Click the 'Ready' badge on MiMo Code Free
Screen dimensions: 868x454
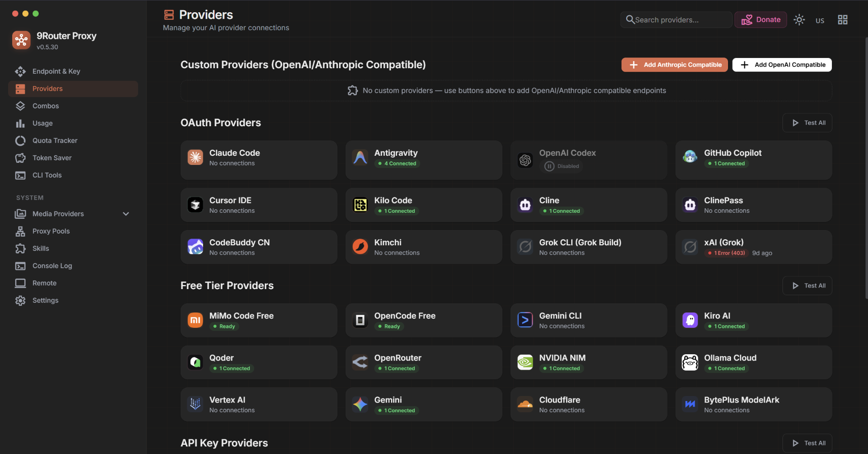(225, 326)
